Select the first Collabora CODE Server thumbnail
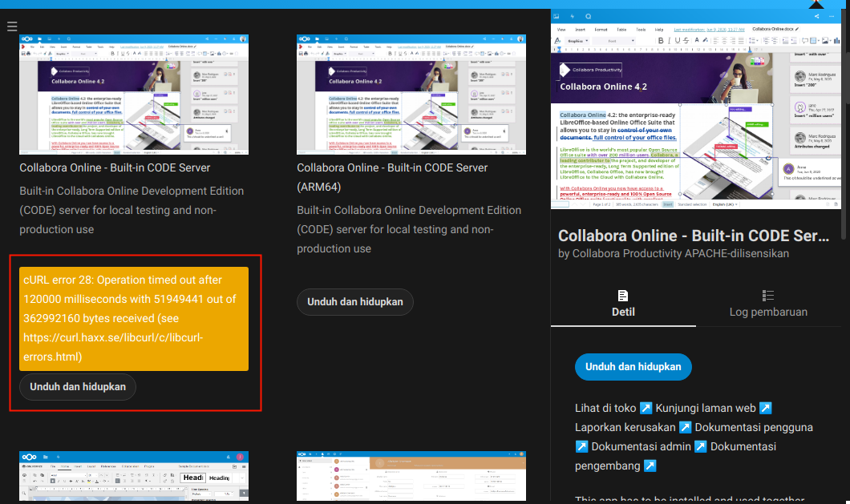The width and height of the screenshot is (850, 504). pyautogui.click(x=134, y=95)
